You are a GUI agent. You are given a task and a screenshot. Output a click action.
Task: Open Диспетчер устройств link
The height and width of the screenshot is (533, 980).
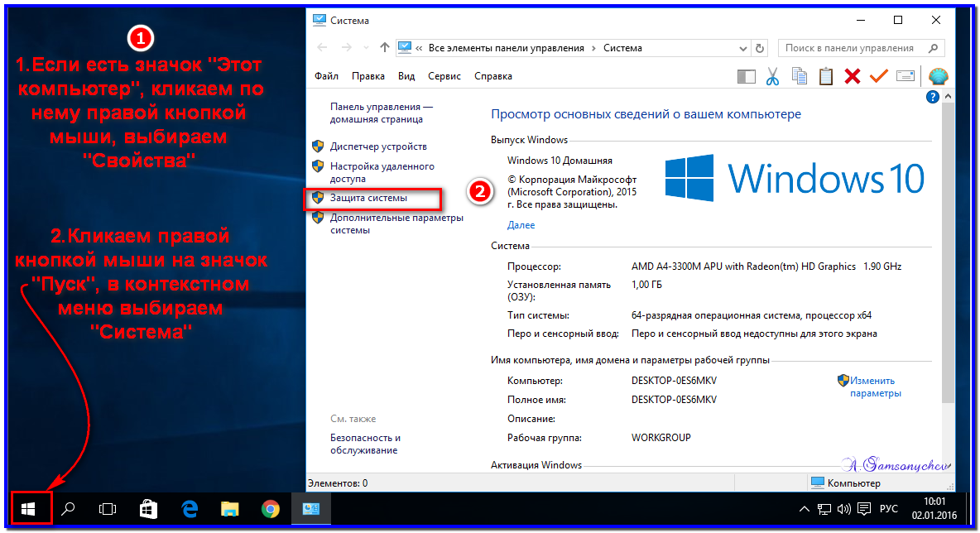[x=378, y=146]
